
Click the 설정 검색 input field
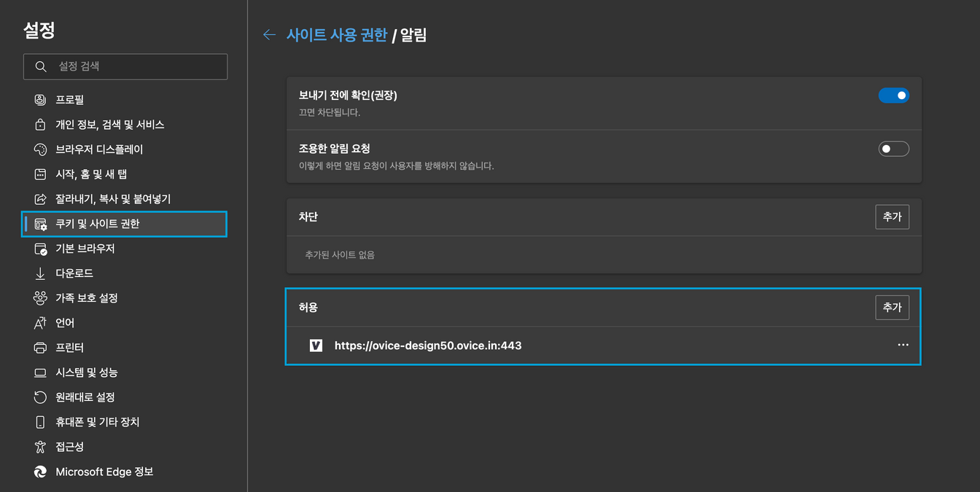(125, 66)
